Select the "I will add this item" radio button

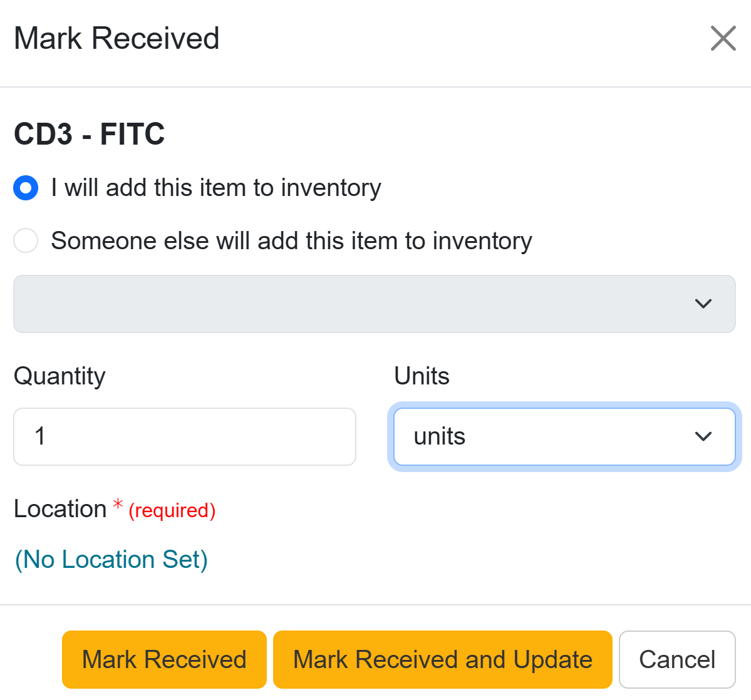click(x=26, y=188)
